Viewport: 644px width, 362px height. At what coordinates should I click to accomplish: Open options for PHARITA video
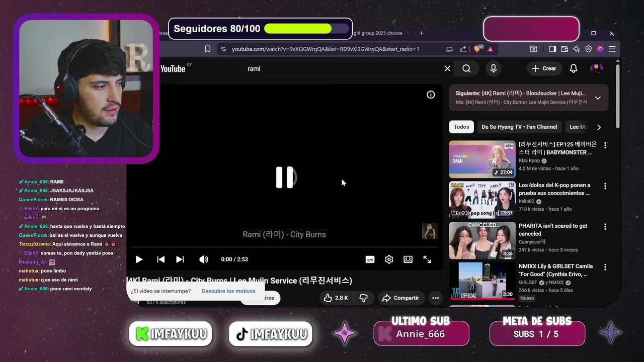605,227
